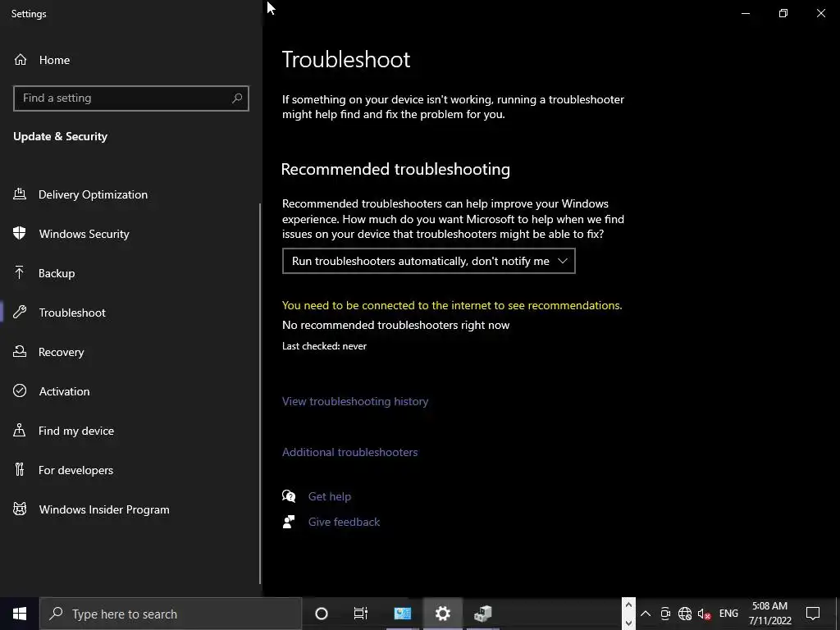The height and width of the screenshot is (630, 840).
Task: Click the magnifier icon in Find a setting
Action: [237, 98]
